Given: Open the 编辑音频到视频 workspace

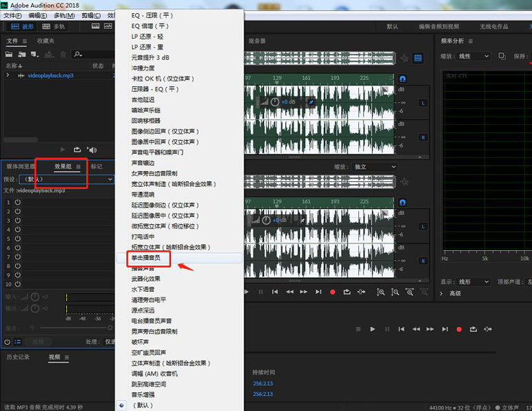Looking at the screenshot, I should (x=439, y=27).
